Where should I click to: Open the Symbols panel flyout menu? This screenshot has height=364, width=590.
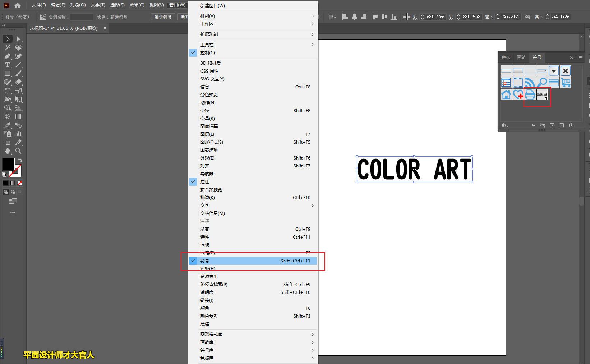tap(581, 57)
